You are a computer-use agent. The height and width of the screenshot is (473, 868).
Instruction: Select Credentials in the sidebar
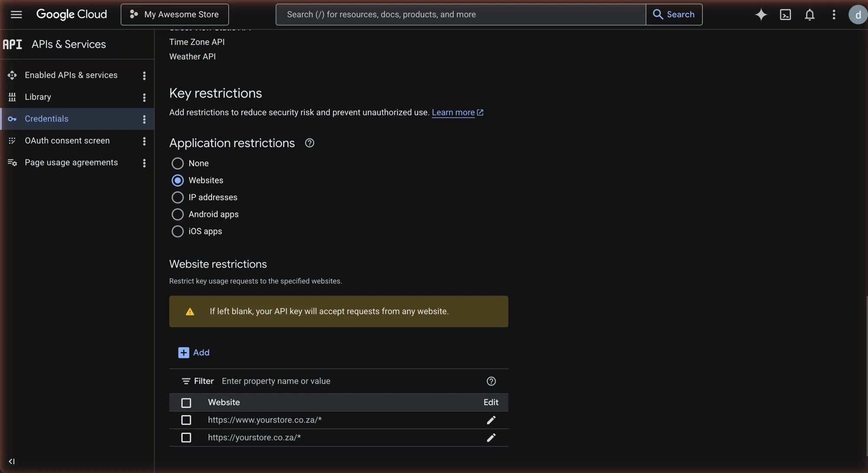coord(46,119)
